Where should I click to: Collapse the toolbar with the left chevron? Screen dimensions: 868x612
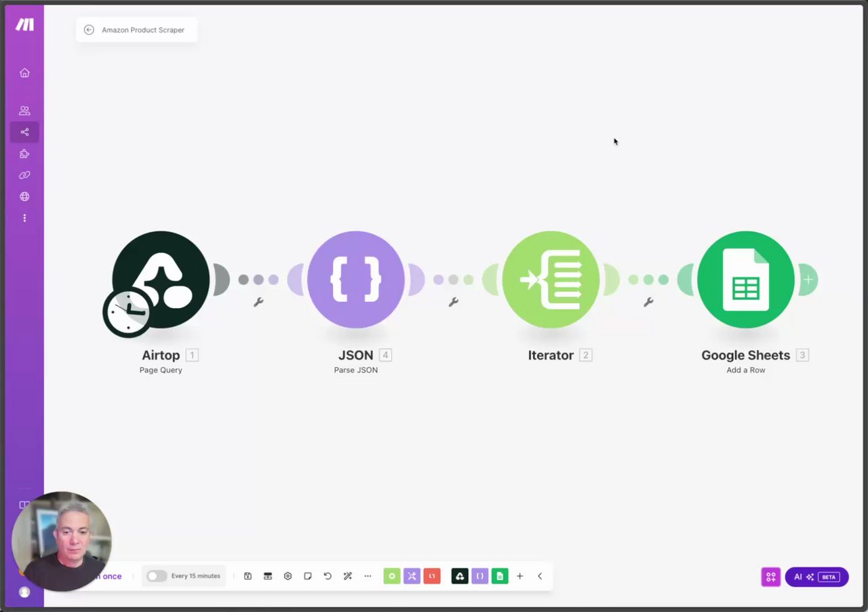pyautogui.click(x=540, y=576)
